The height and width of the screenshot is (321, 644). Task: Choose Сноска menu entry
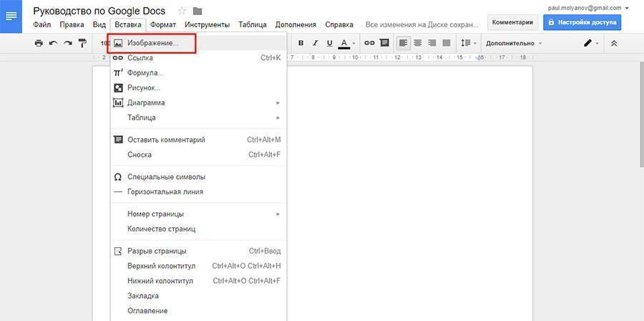[199, 155]
